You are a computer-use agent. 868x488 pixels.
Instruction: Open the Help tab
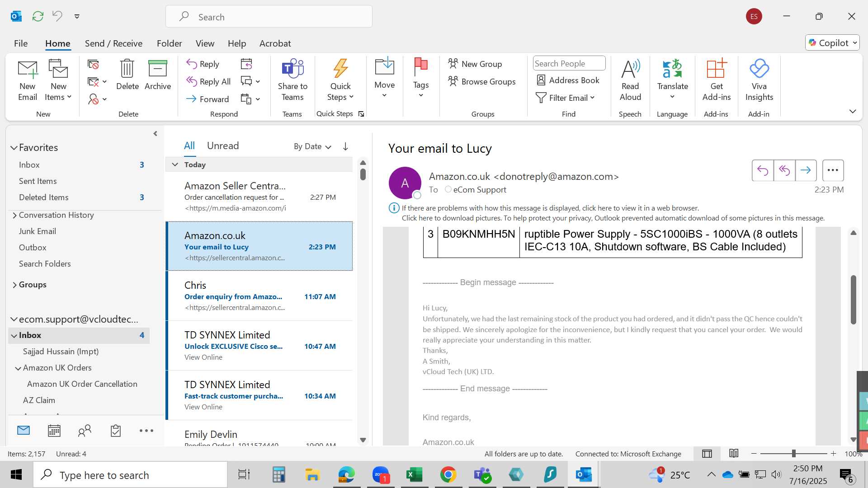coord(237,43)
